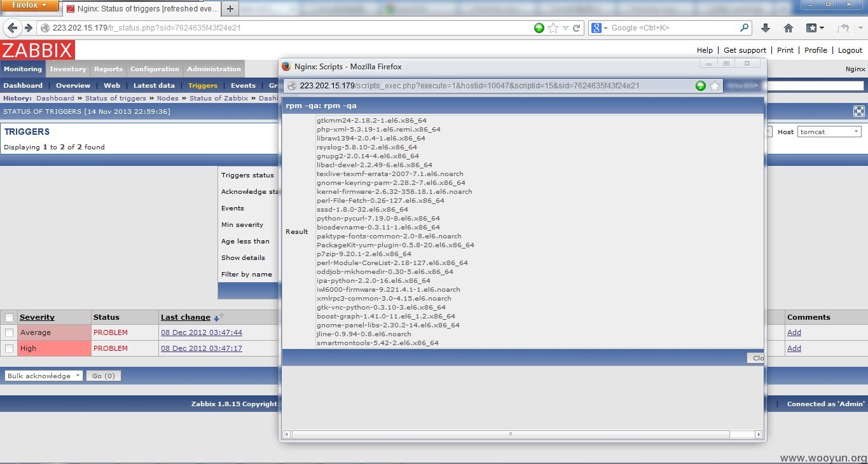Screen dimensions: 868x464
Task: Click bookmark star in Scripts popup address bar
Action: 715,86
